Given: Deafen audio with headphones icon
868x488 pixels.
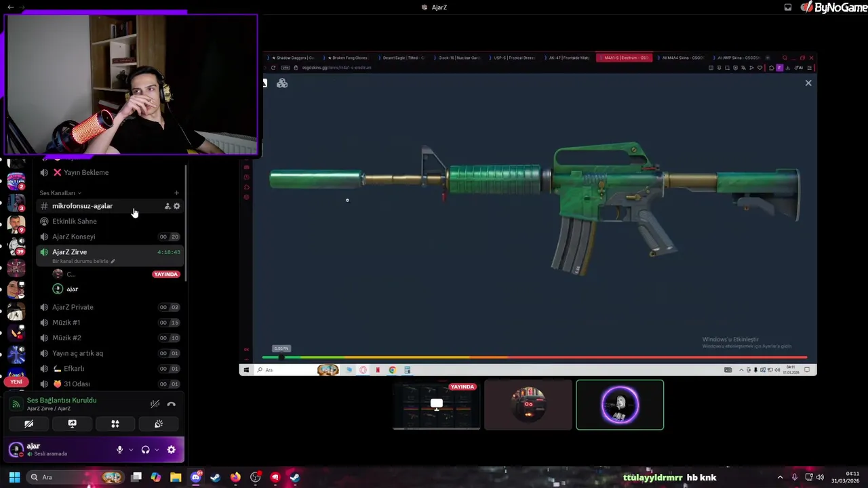Looking at the screenshot, I should [x=145, y=449].
